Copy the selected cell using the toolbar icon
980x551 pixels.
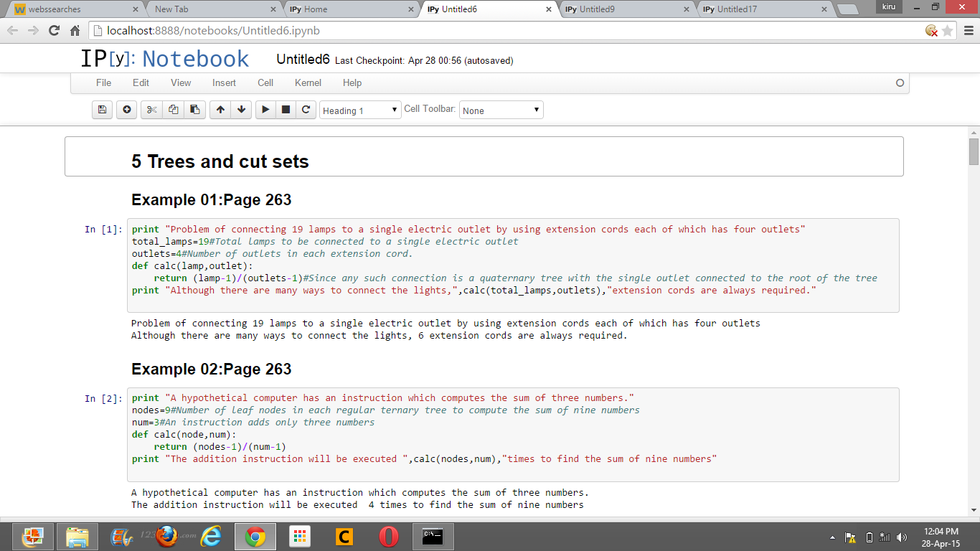(173, 110)
